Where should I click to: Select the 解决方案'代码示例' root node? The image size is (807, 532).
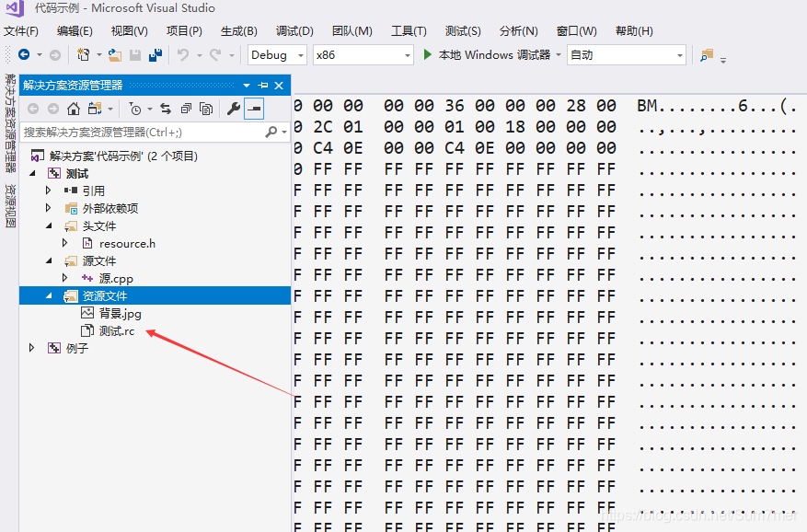click(123, 156)
